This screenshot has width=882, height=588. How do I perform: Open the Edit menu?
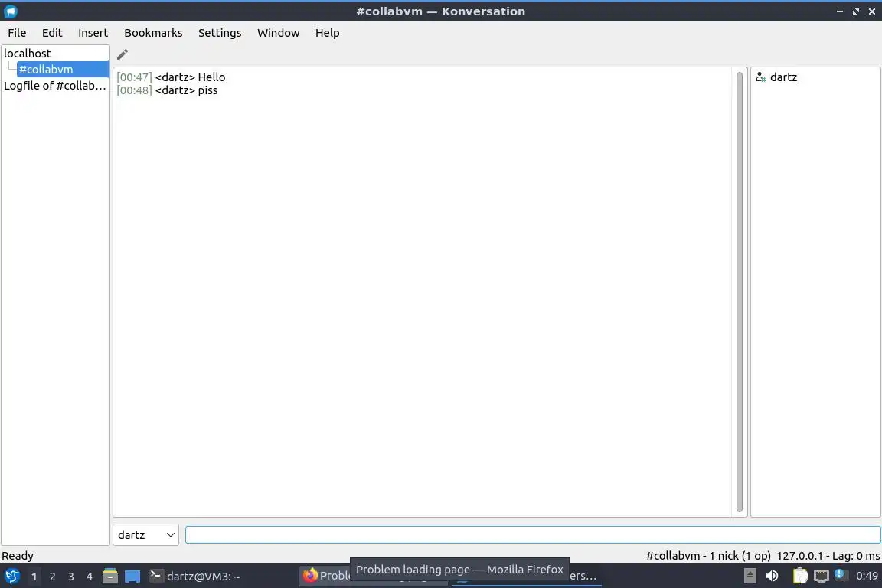[52, 33]
